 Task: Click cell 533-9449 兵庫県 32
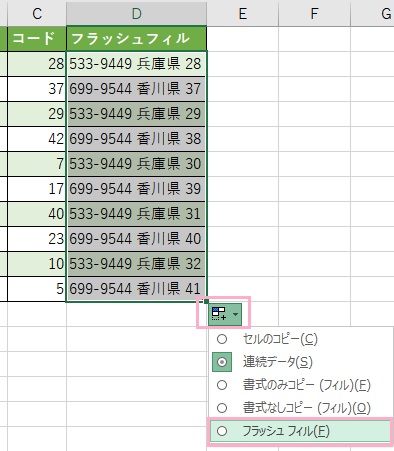(x=136, y=264)
